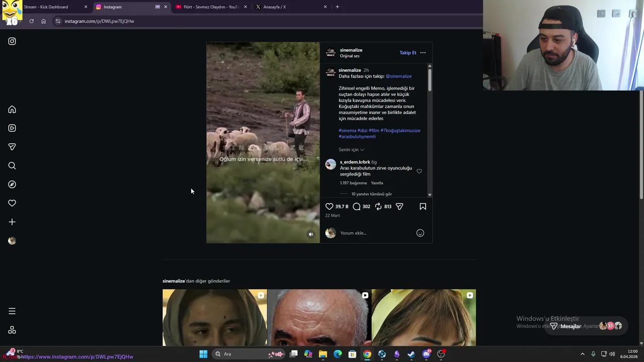Open Steam from taskbar
This screenshot has height=362, width=644.
[x=412, y=354]
